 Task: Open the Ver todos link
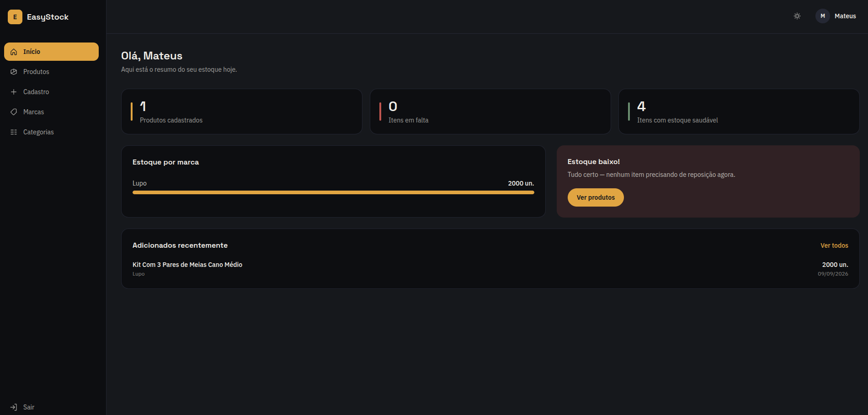click(834, 245)
